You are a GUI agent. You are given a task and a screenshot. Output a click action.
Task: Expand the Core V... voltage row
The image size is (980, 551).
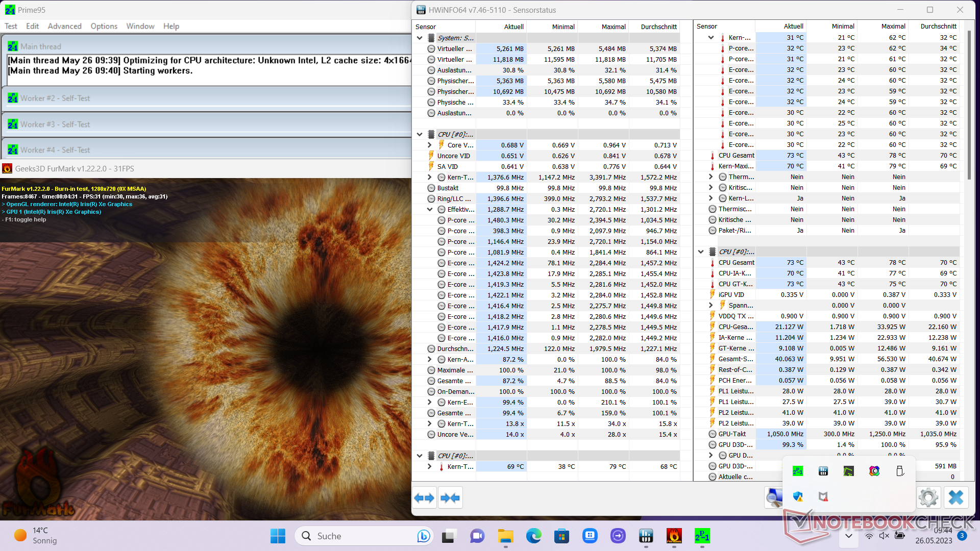[430, 145]
